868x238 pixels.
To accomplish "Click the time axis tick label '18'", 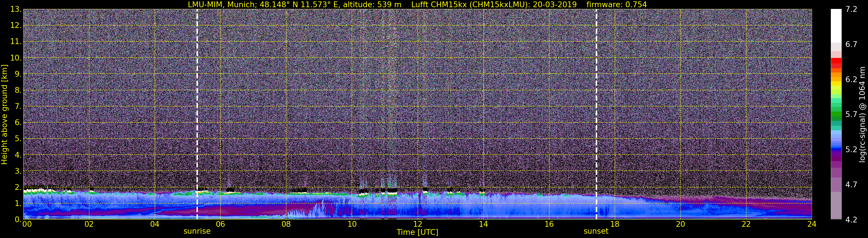I will click(614, 224).
